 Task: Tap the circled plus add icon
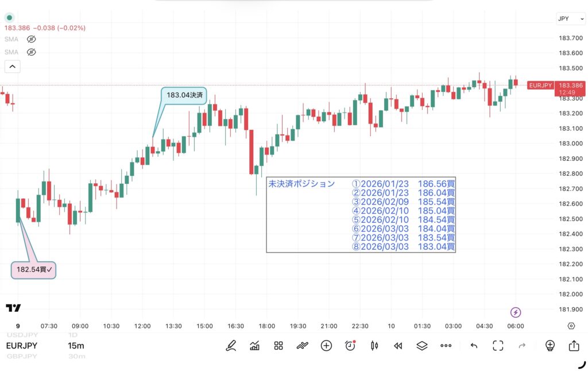[x=326, y=345]
